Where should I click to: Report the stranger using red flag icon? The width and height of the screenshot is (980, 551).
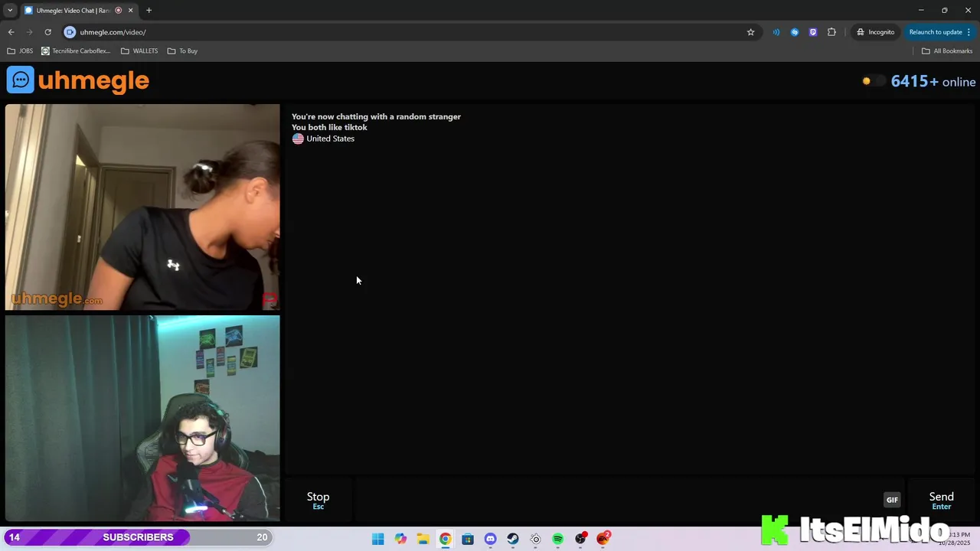(269, 299)
